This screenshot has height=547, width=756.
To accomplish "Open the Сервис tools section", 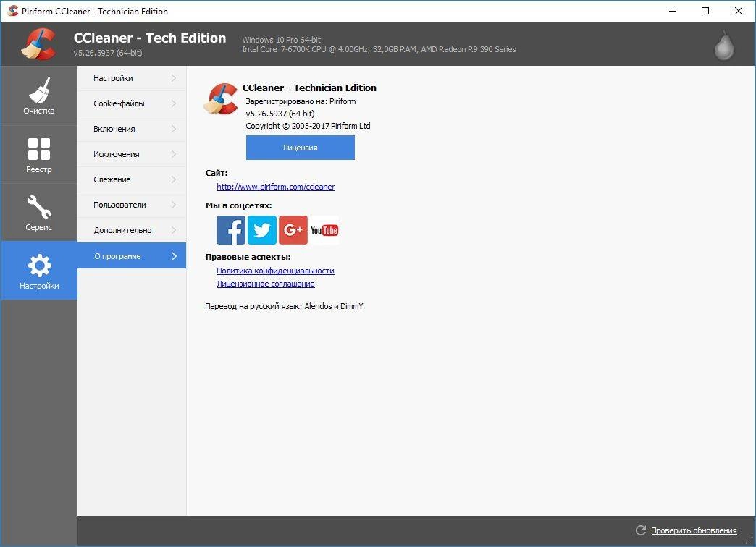I will tap(39, 213).
